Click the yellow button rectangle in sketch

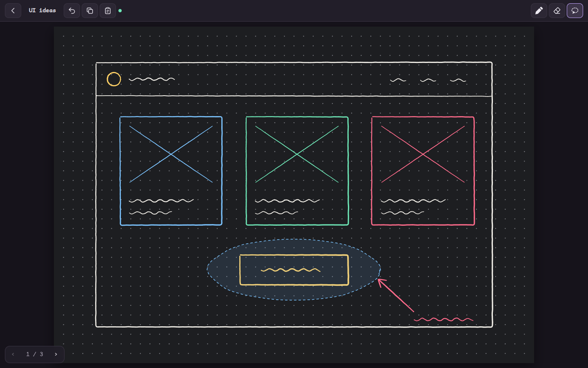[x=294, y=270]
